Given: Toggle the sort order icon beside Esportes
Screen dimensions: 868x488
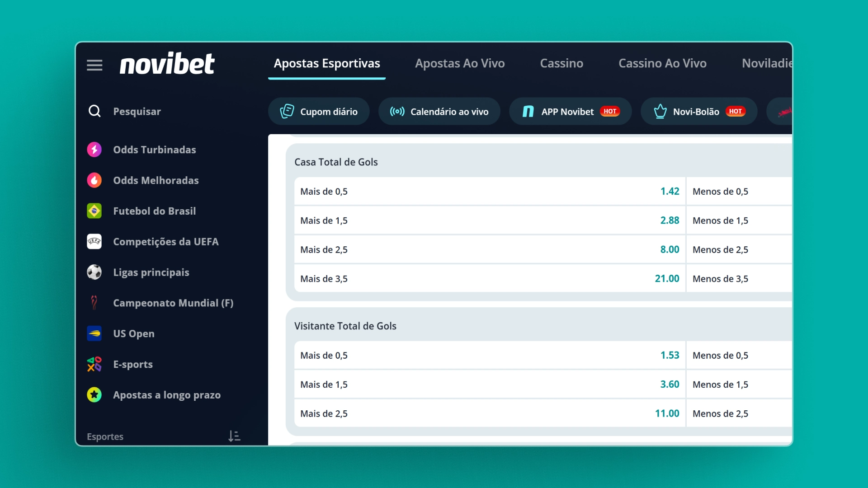Looking at the screenshot, I should pos(234,436).
